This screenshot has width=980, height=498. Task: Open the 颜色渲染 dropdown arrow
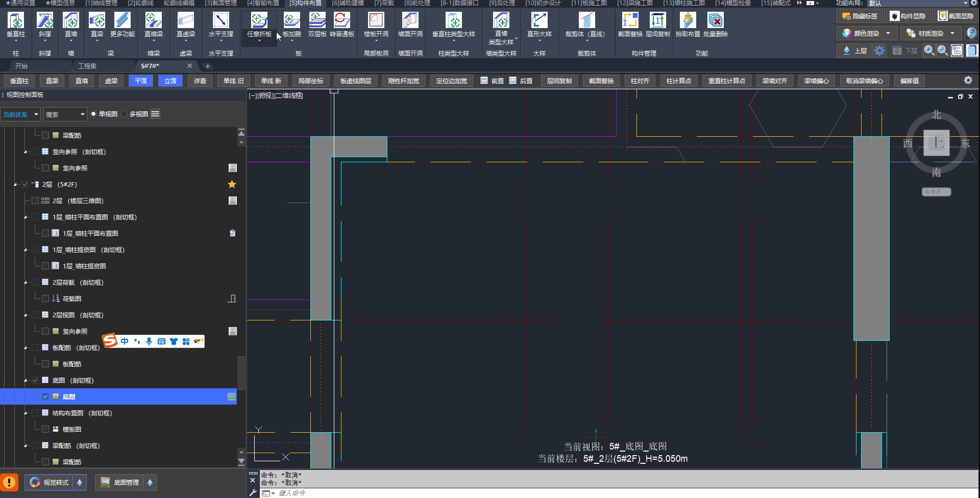coord(888,34)
